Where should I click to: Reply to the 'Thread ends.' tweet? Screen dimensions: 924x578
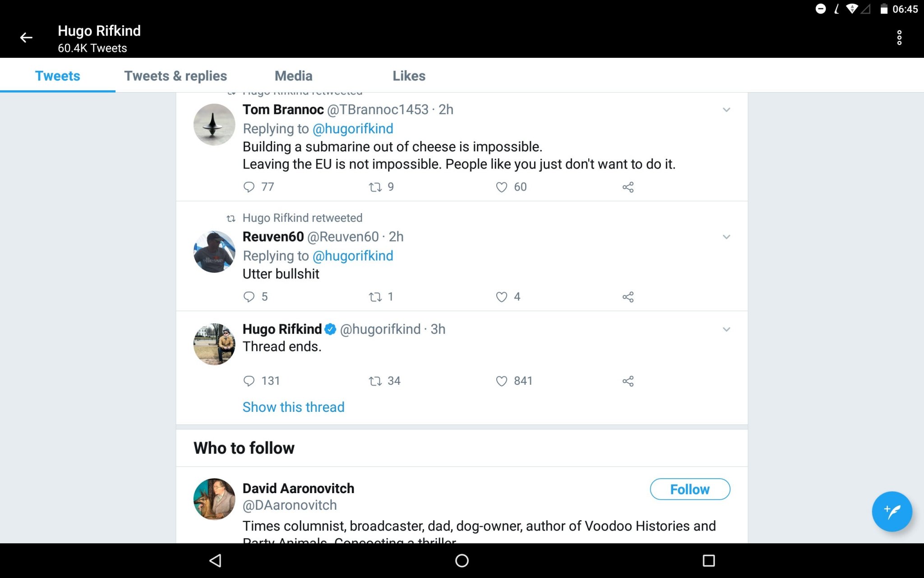[249, 381]
